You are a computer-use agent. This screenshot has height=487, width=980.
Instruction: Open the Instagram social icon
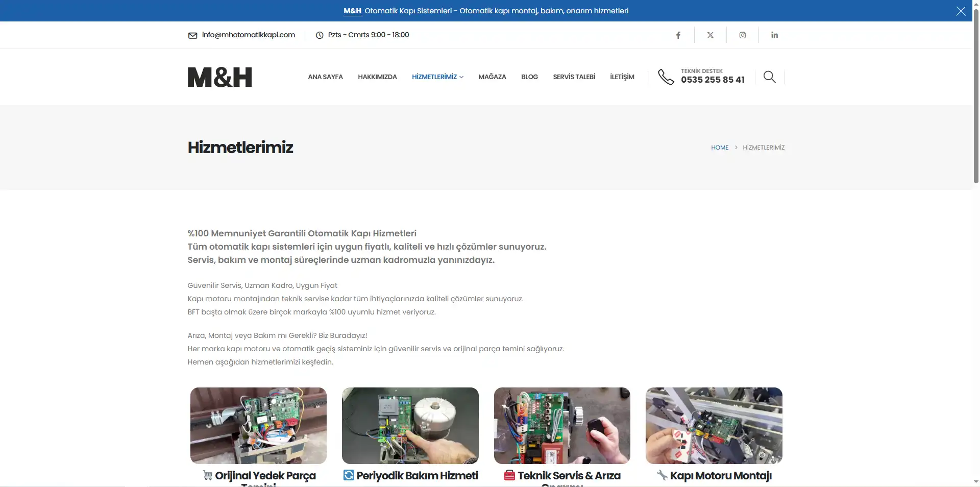coord(742,35)
